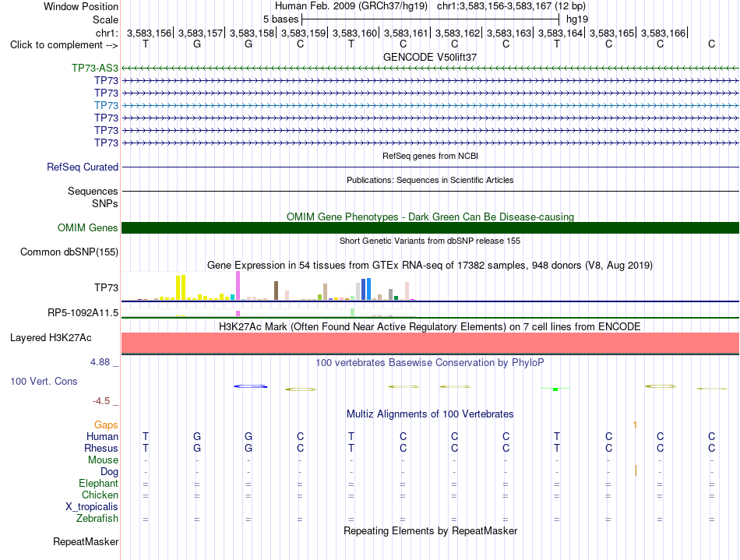The image size is (740, 560).
Task: Click the TP73-AS3 gene label
Action: click(x=95, y=68)
